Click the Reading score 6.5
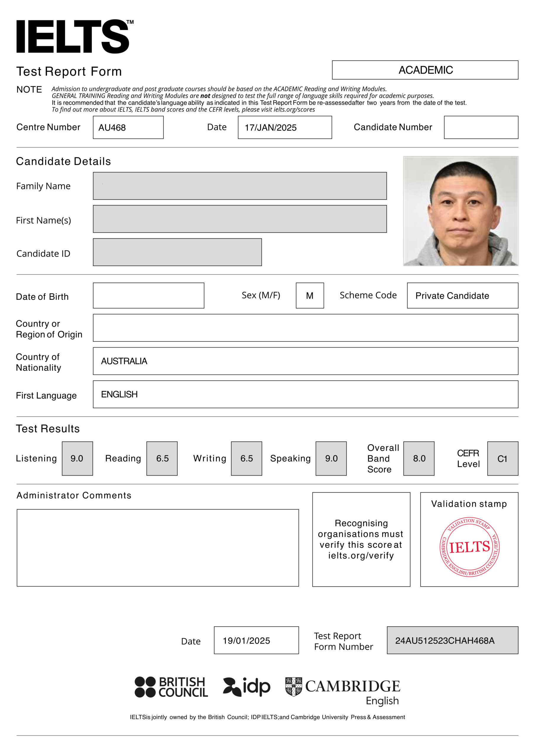The height and width of the screenshot is (756, 535). point(162,458)
